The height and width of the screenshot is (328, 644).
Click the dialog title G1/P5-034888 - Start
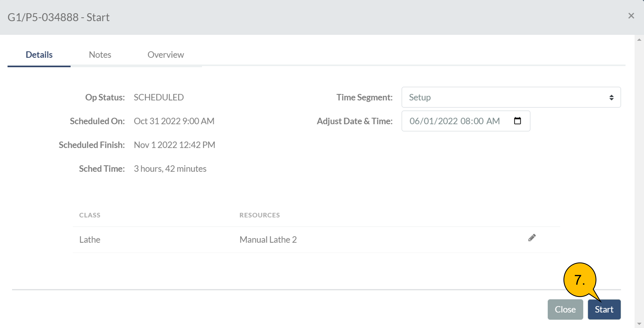coord(58,17)
